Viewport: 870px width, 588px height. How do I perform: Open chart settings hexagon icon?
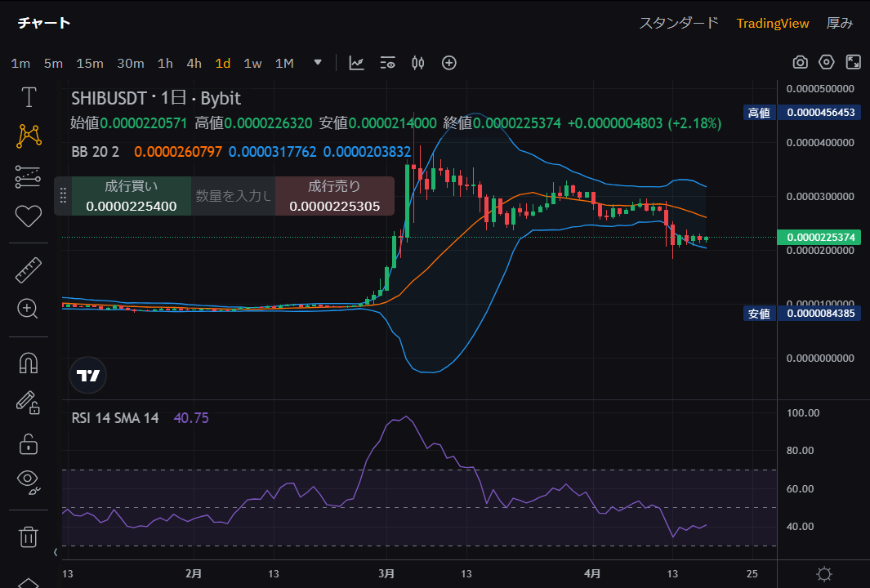point(827,62)
